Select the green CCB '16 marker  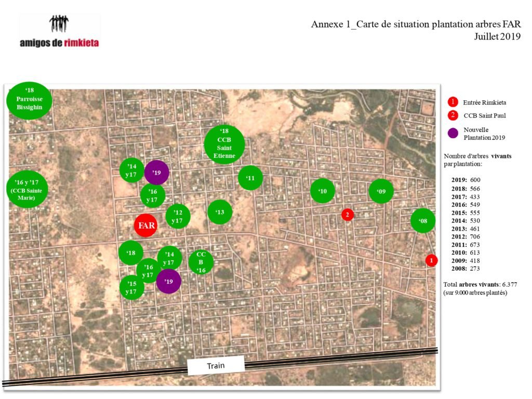[201, 262]
